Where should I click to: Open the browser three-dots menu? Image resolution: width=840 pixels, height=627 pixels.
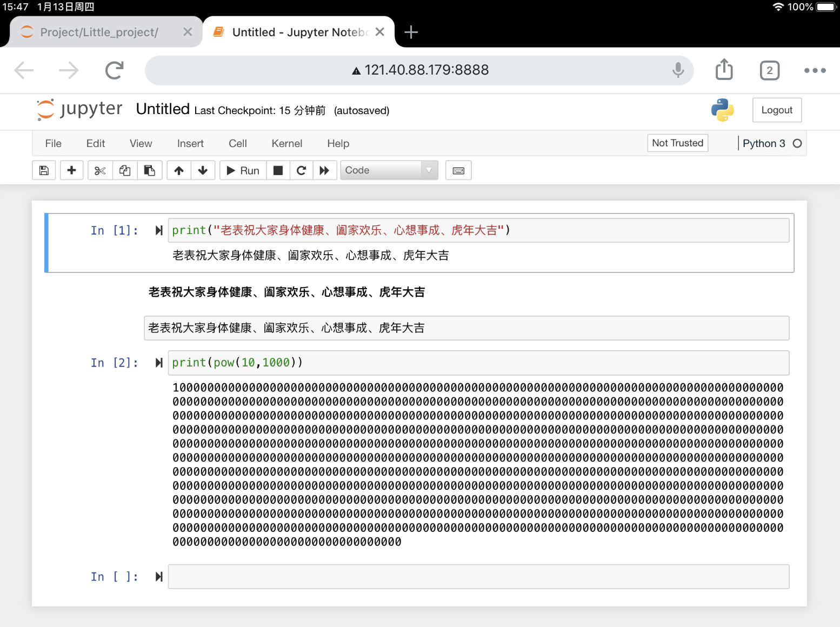(x=815, y=70)
